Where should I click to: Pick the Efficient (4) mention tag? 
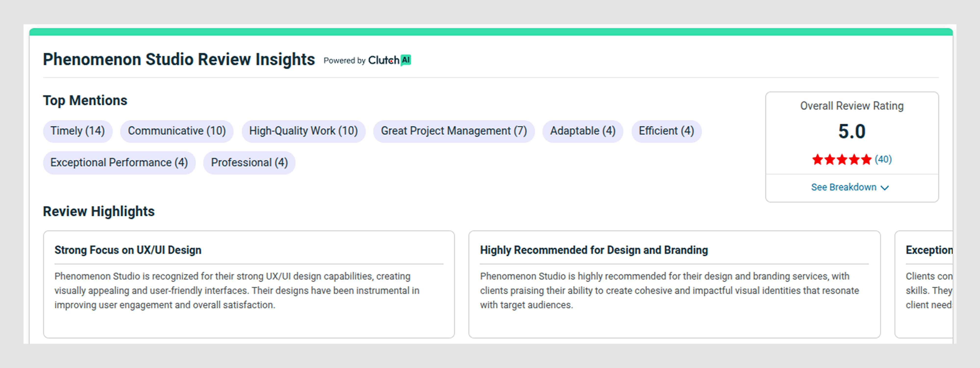point(666,131)
